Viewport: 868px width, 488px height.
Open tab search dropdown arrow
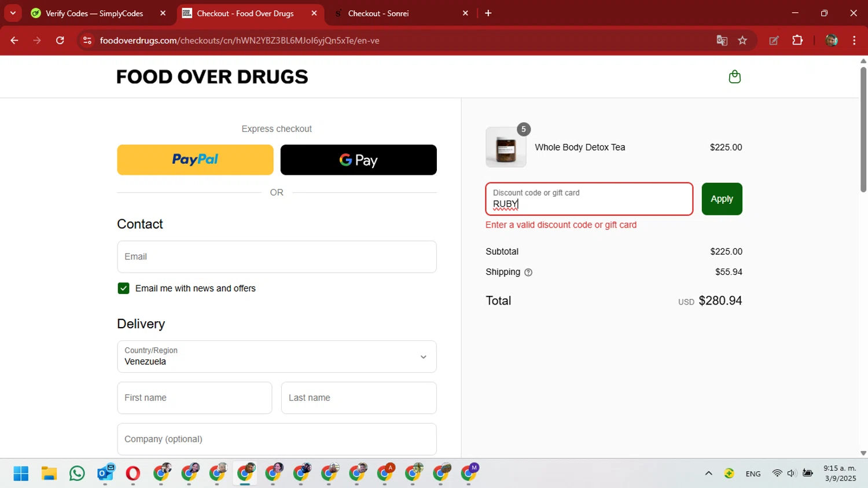(x=13, y=13)
